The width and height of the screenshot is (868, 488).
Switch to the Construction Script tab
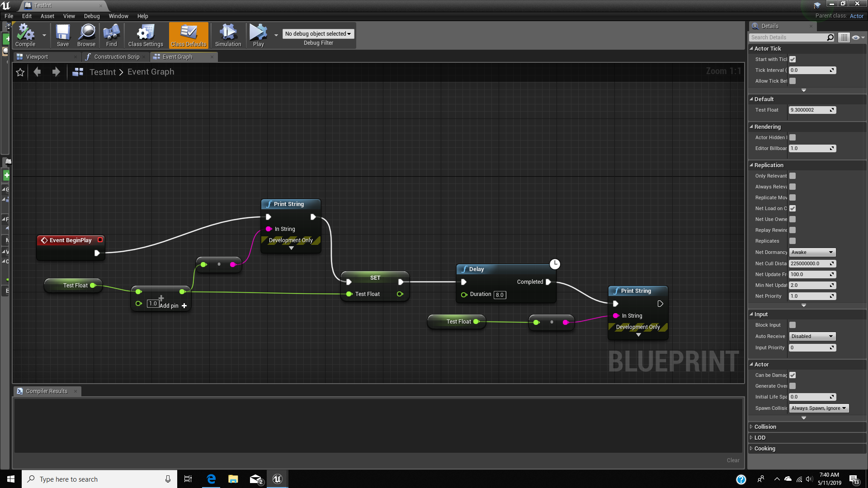(116, 56)
